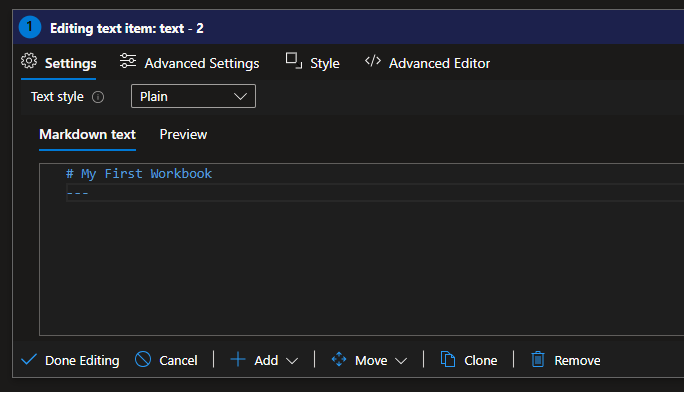Screen dimensions: 685x395
Task: Select the Markdown text tab
Action: 87,135
